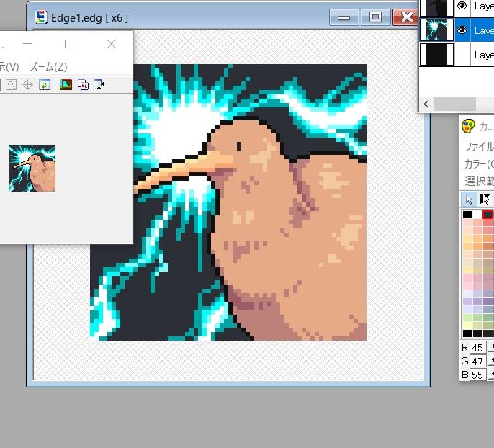Show the hidden black bottom layer
The height and width of the screenshot is (448, 494).
pyautogui.click(x=462, y=55)
